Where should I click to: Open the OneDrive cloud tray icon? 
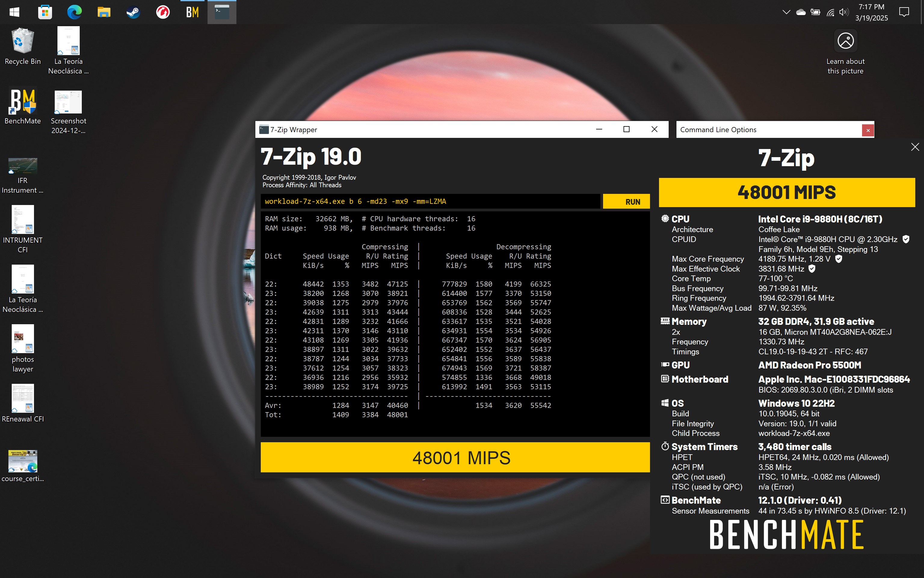click(801, 12)
